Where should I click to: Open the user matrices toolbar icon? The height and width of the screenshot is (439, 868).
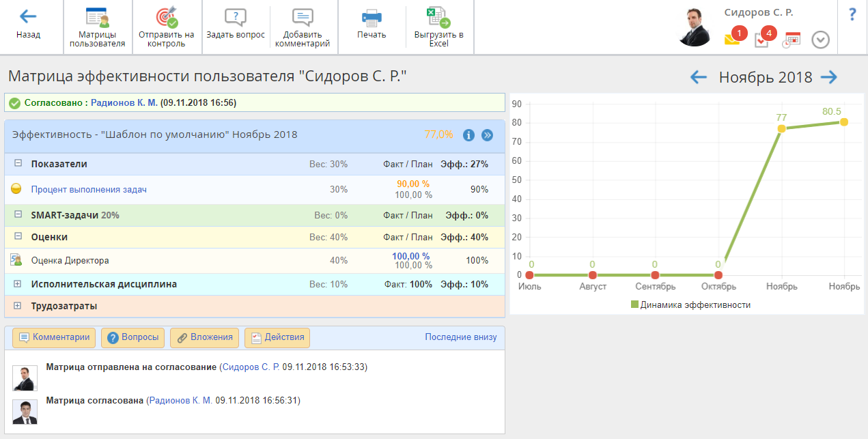(x=97, y=18)
